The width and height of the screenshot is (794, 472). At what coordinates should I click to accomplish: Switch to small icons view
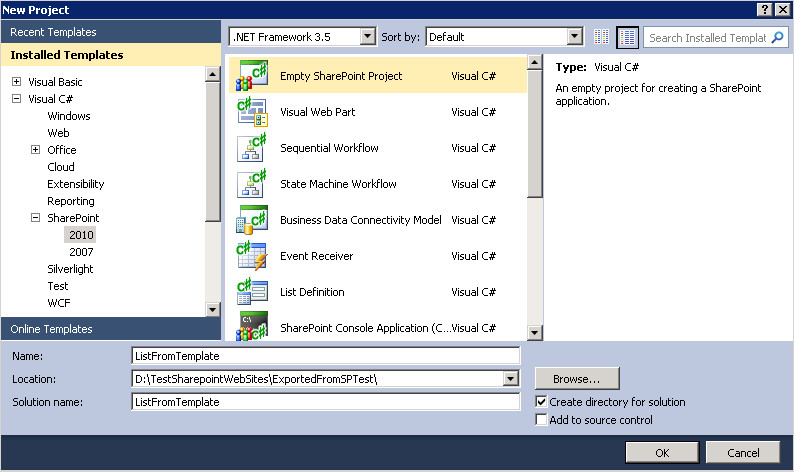pos(601,37)
